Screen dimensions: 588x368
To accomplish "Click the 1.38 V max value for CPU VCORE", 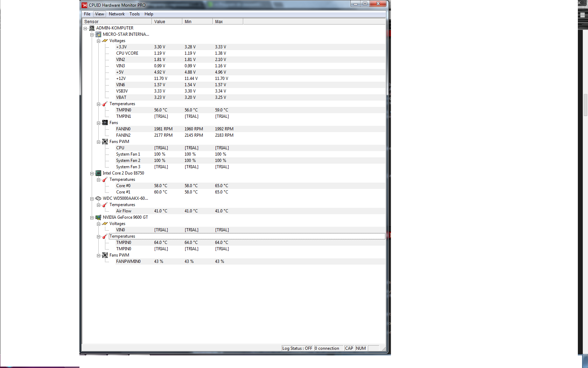I will pyautogui.click(x=220, y=53).
